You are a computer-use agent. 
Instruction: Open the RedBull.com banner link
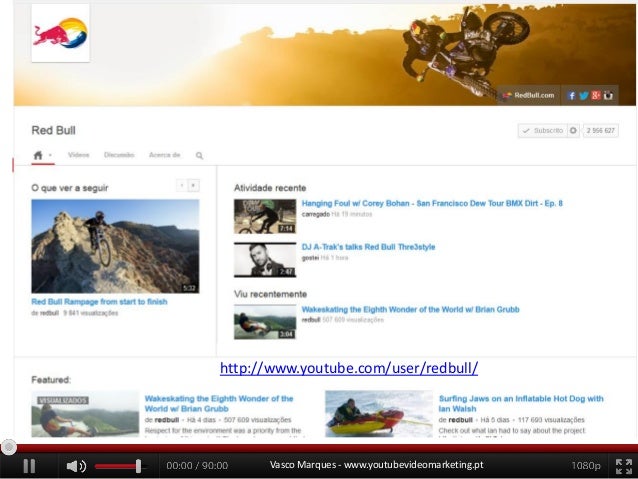point(529,95)
